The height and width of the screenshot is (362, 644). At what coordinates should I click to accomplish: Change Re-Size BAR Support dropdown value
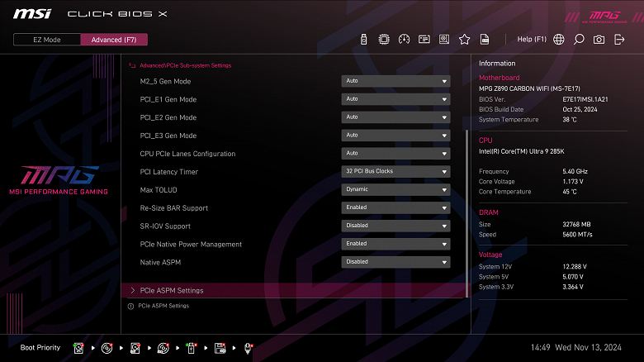[x=395, y=207]
